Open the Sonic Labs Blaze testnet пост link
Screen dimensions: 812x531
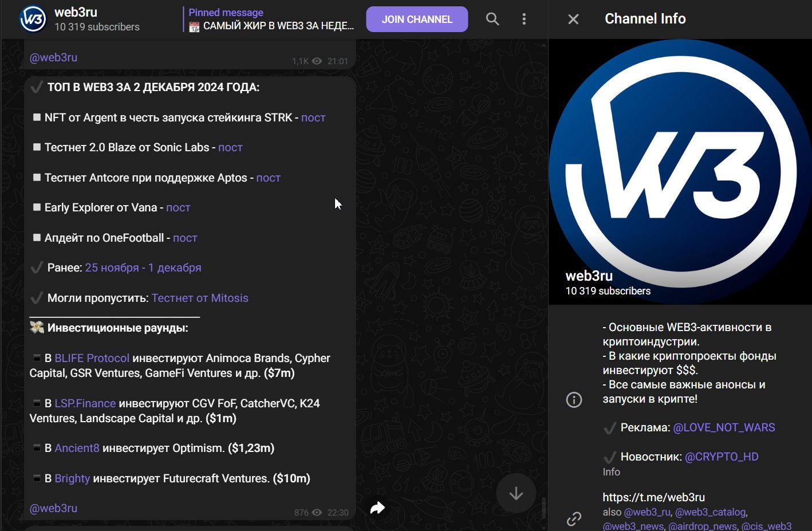click(230, 147)
